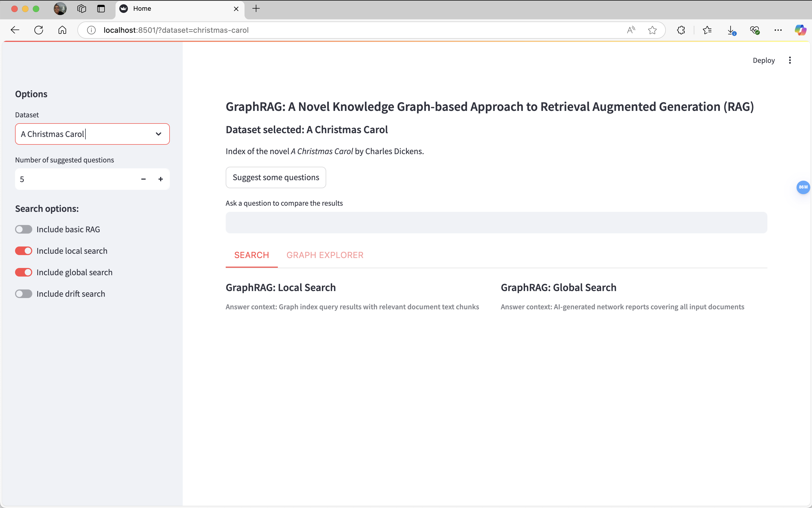The height and width of the screenshot is (508, 812).
Task: Click the browser refresh icon
Action: pyautogui.click(x=39, y=30)
